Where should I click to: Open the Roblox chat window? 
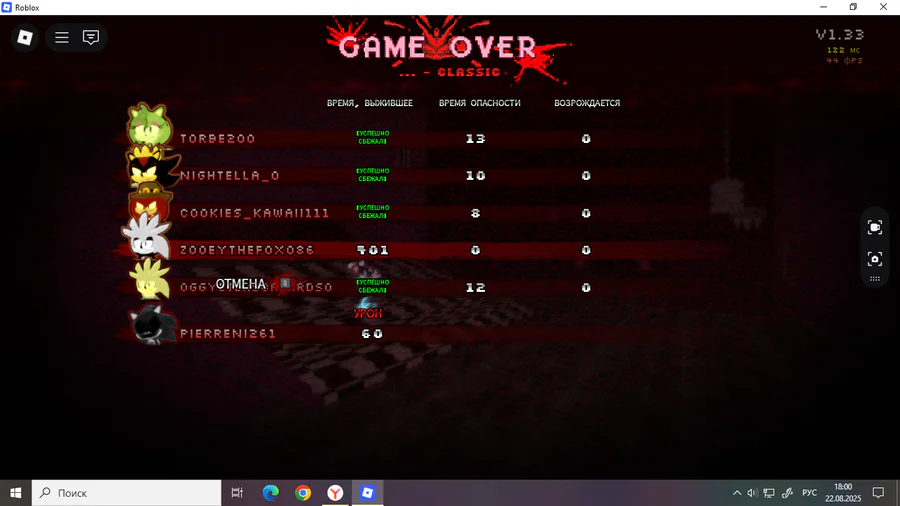point(91,37)
